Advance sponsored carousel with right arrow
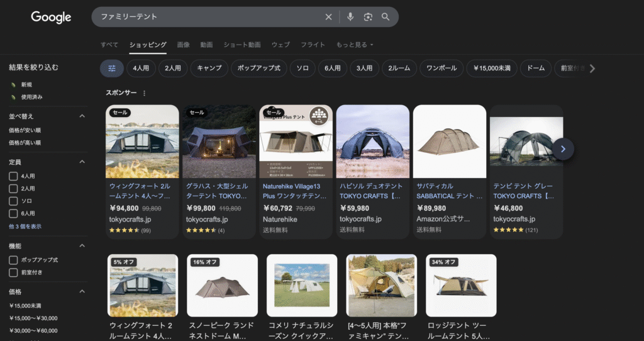This screenshot has height=341, width=644. click(563, 149)
